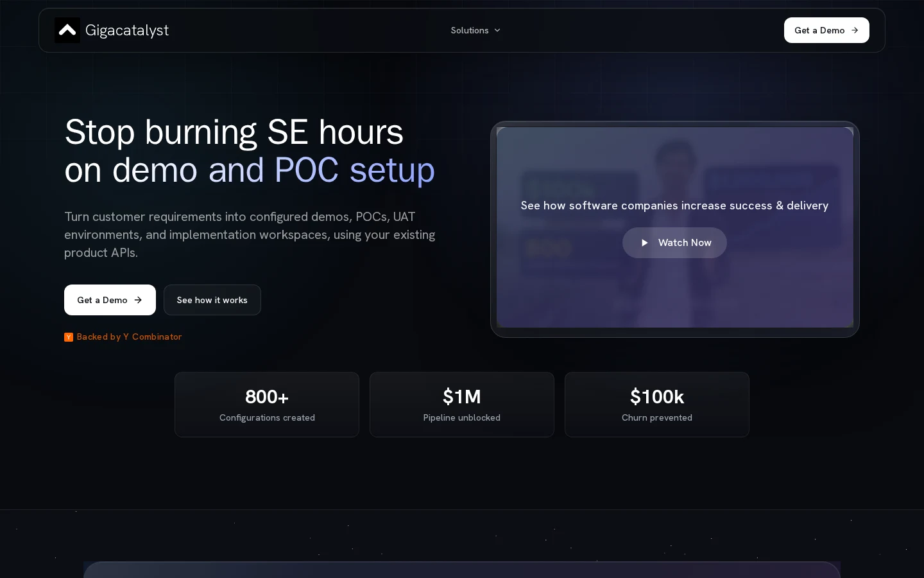Click the play triangle icon
The height and width of the screenshot is (578, 924).
point(645,243)
